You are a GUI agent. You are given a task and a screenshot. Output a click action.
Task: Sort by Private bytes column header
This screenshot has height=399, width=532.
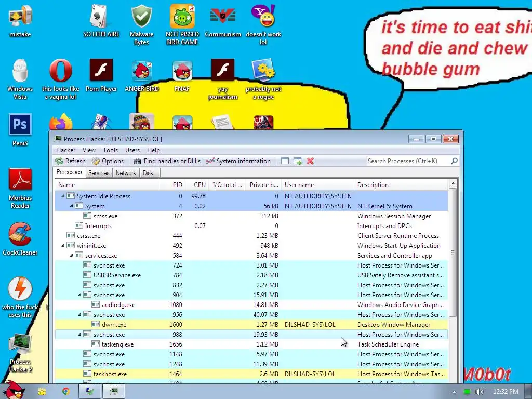[262, 185]
